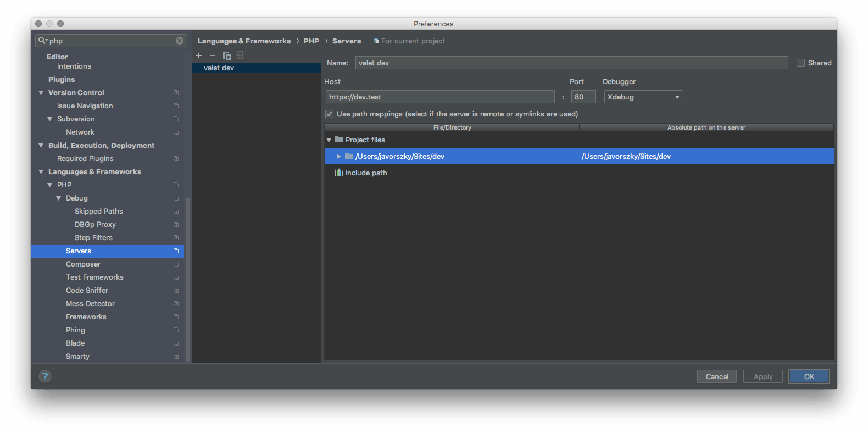This screenshot has width=868, height=433.
Task: Open help with question mark icon
Action: (x=45, y=376)
